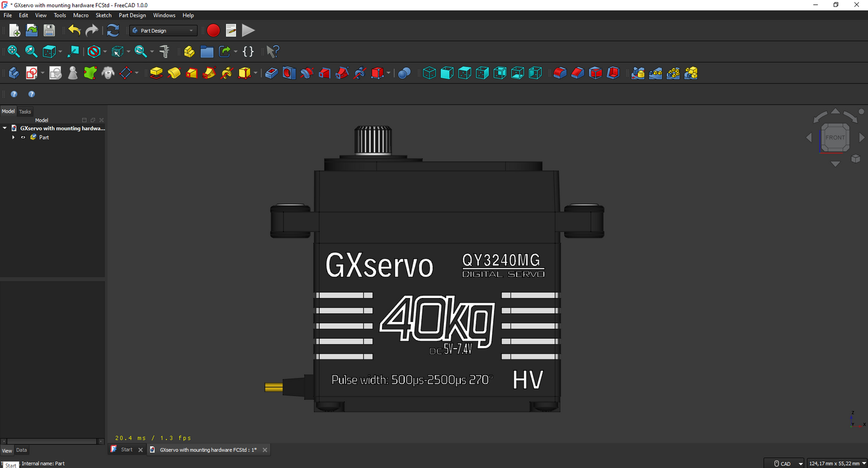Click the Fit all zoom icon
Screen dimensions: 868x468
click(x=13, y=52)
